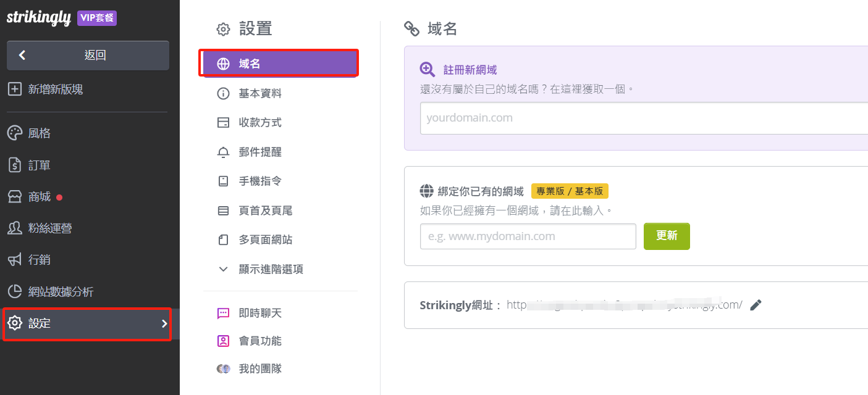Click the palette icon for 風格

click(x=14, y=133)
